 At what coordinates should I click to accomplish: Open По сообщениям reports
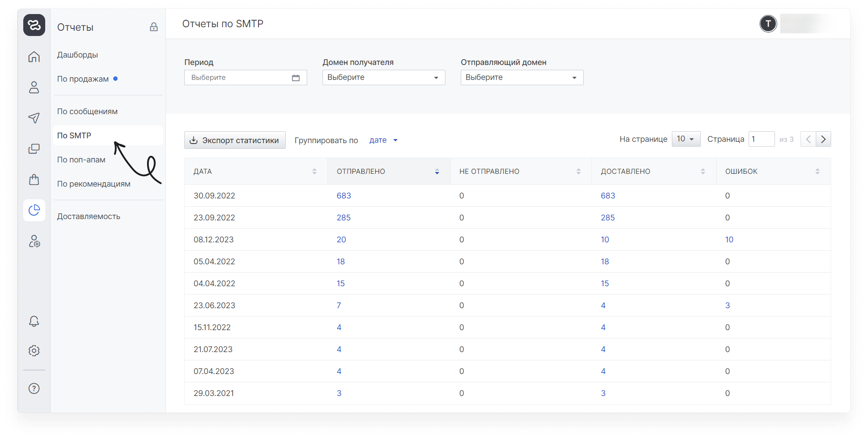click(87, 112)
